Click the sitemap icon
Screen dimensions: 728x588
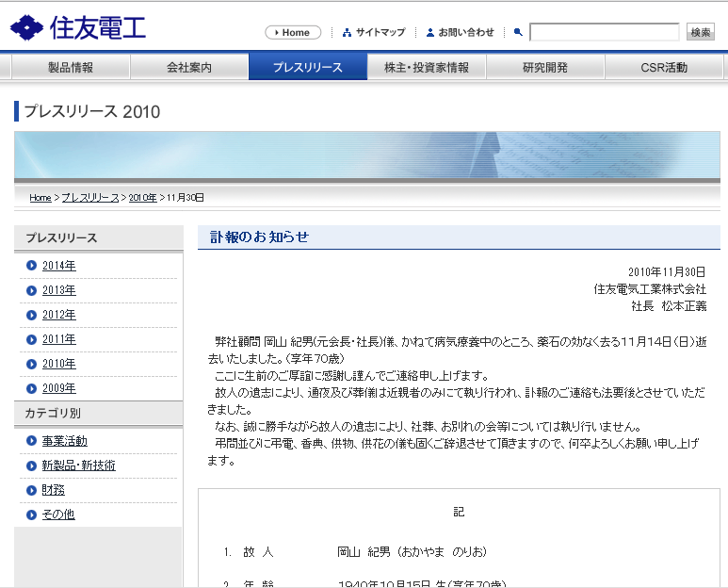[x=347, y=33]
